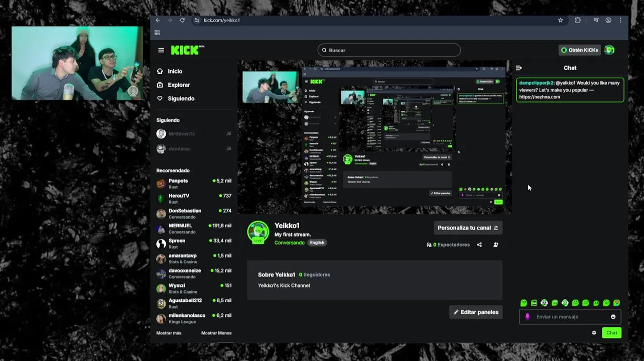
Task: Go back with the browser back arrow
Action: click(x=158, y=20)
